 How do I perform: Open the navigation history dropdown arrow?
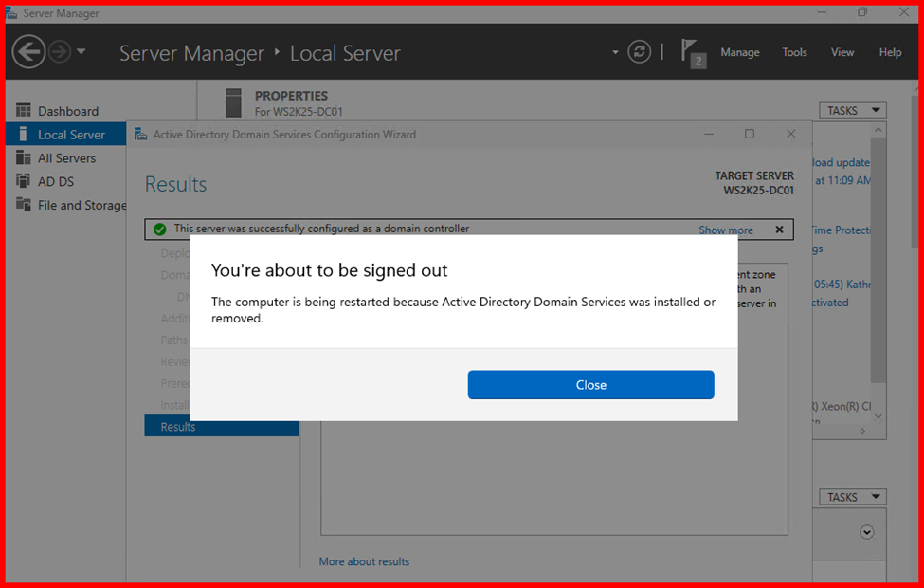tap(82, 51)
